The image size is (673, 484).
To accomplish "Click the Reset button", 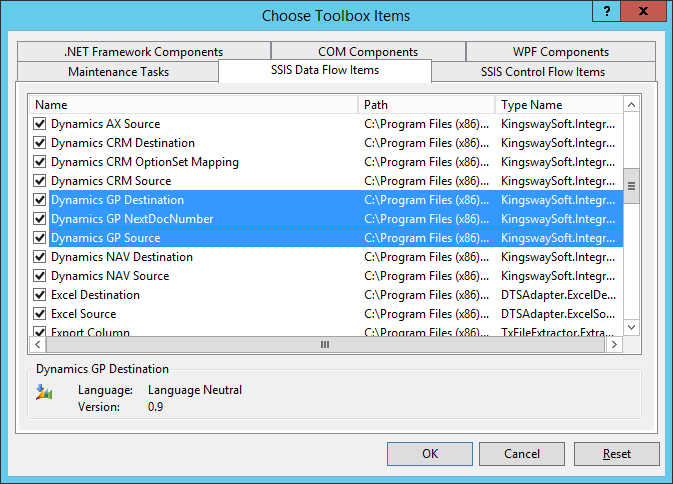I will coord(616,454).
